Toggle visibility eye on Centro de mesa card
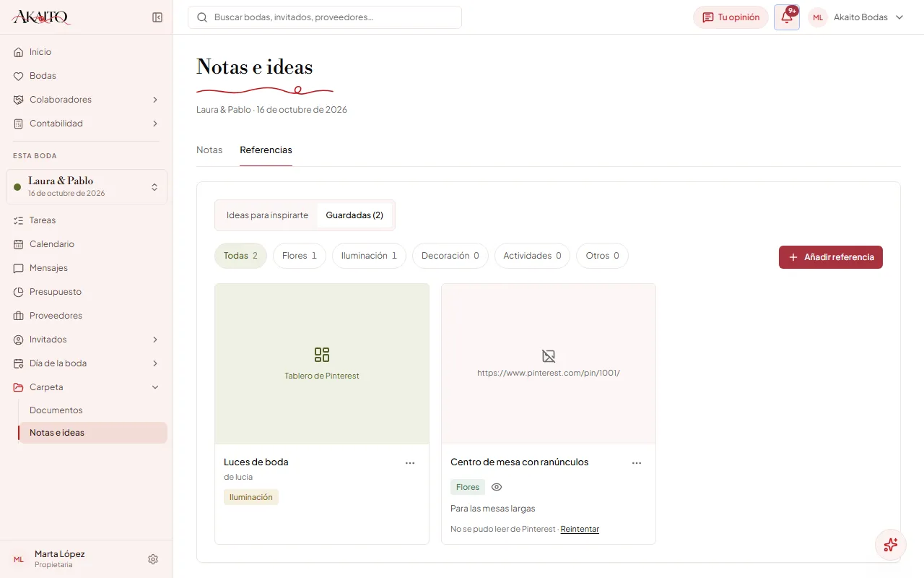 pyautogui.click(x=497, y=487)
